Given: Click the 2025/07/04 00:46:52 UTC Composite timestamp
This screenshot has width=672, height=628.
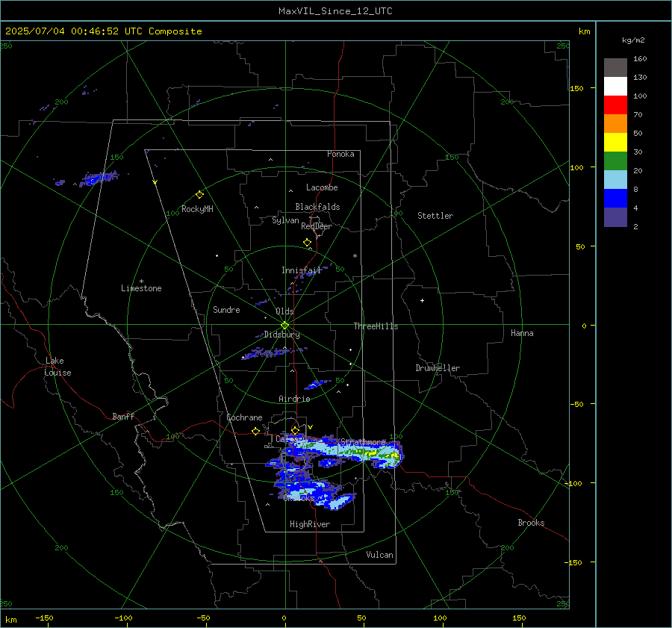Looking at the screenshot, I should (103, 31).
